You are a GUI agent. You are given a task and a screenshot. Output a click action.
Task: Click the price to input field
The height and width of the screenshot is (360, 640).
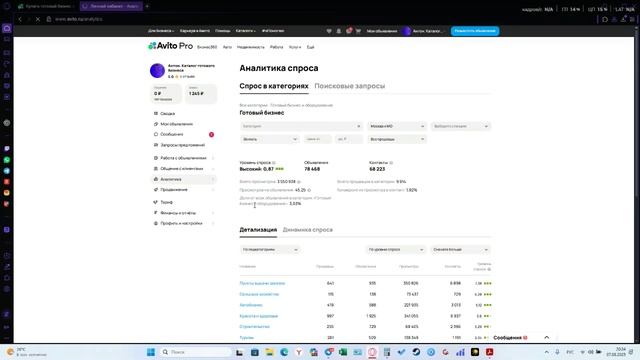(349, 140)
